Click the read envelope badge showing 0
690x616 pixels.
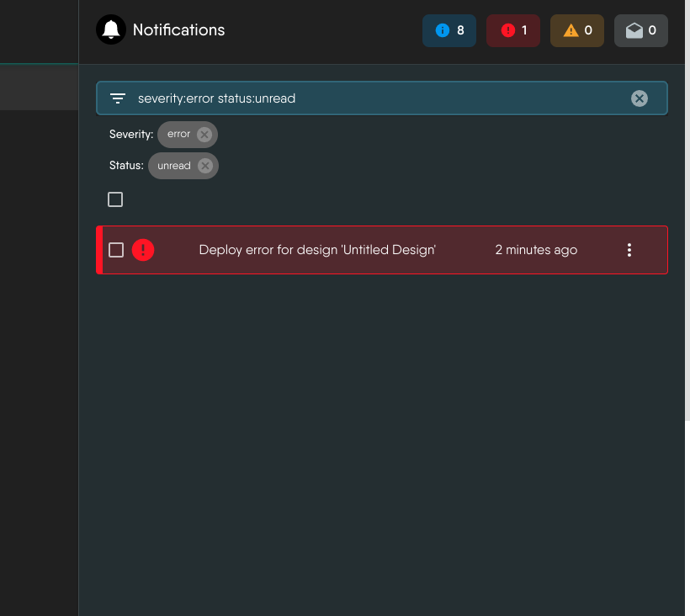point(641,30)
